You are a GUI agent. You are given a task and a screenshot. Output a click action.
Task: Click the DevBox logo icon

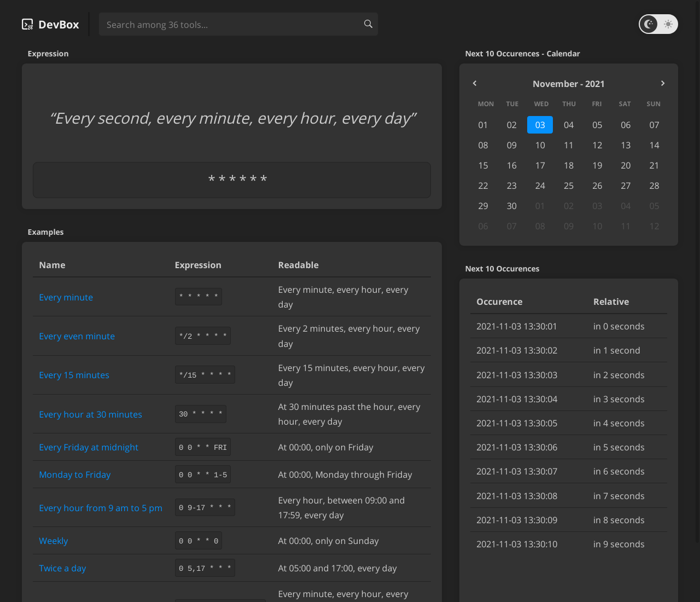27,24
